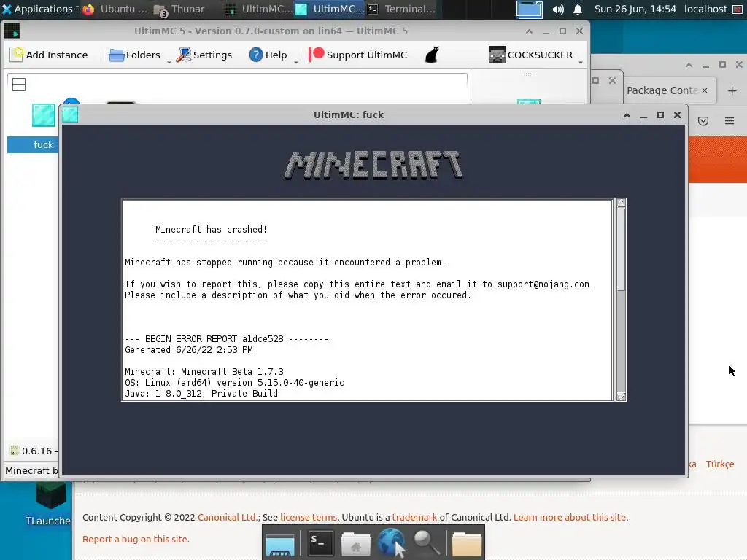Image resolution: width=747 pixels, height=560 pixels.
Task: Open the account profile button
Action: (x=531, y=55)
